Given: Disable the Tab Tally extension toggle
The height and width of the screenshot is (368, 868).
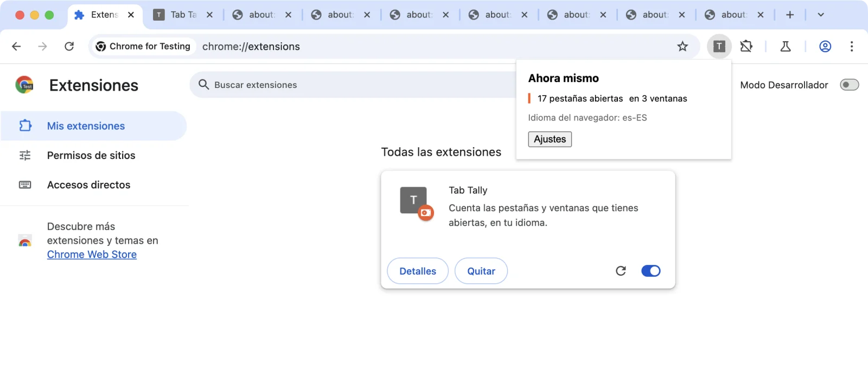Looking at the screenshot, I should pos(651,271).
